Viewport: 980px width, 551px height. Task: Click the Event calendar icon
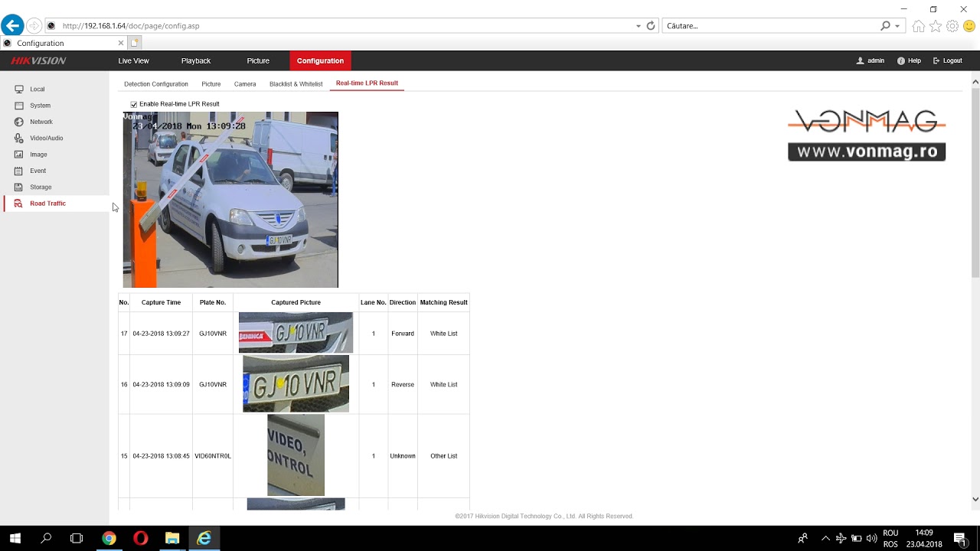click(x=19, y=171)
